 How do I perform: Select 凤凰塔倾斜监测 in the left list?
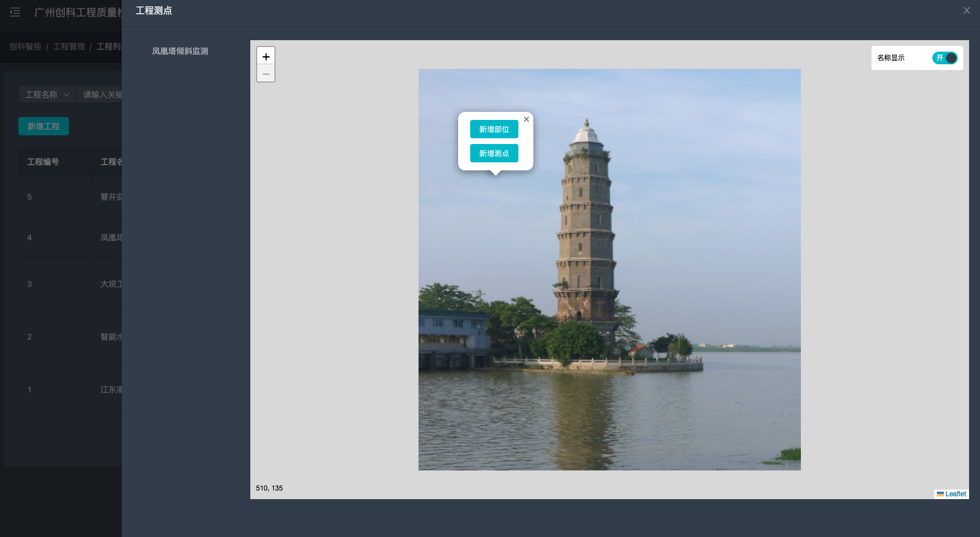tap(180, 51)
